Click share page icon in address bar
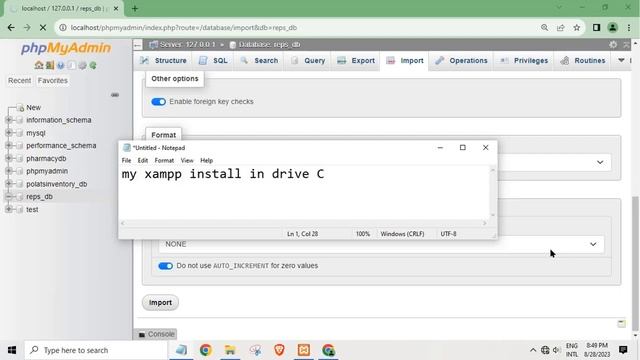640x360 pixels. point(560,28)
